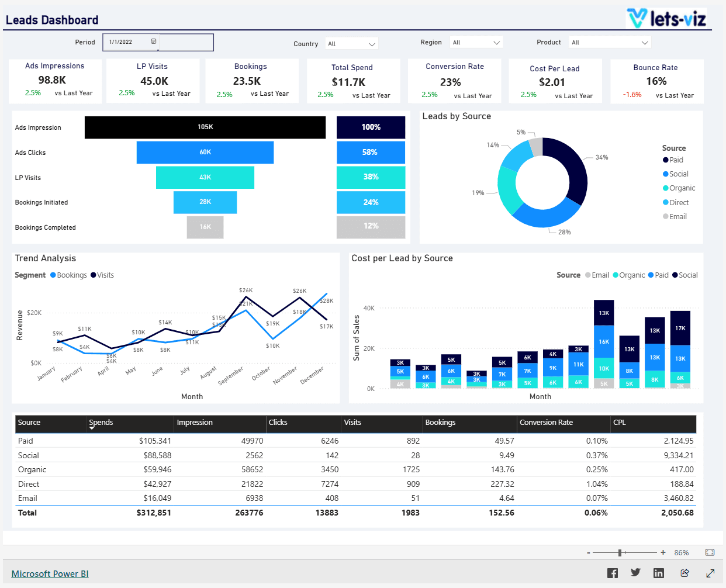Open the Period date calendar icon
This screenshot has height=588, width=726.
pyautogui.click(x=154, y=42)
